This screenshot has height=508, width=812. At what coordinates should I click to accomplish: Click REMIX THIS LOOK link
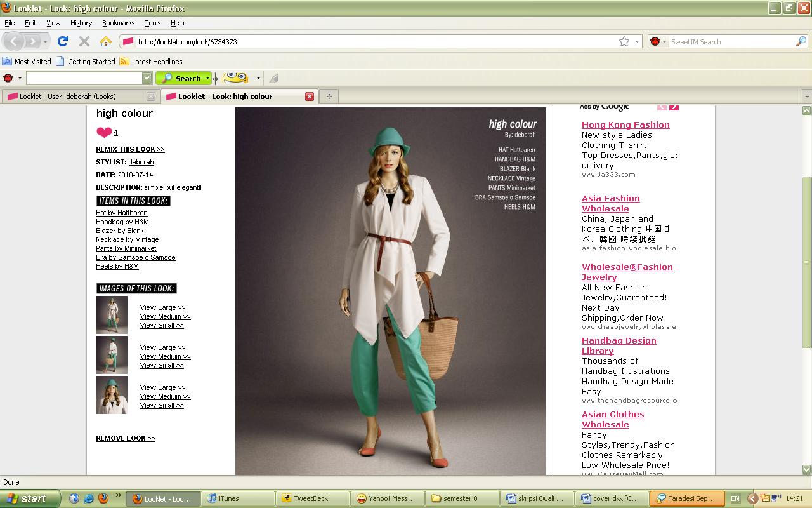point(130,149)
